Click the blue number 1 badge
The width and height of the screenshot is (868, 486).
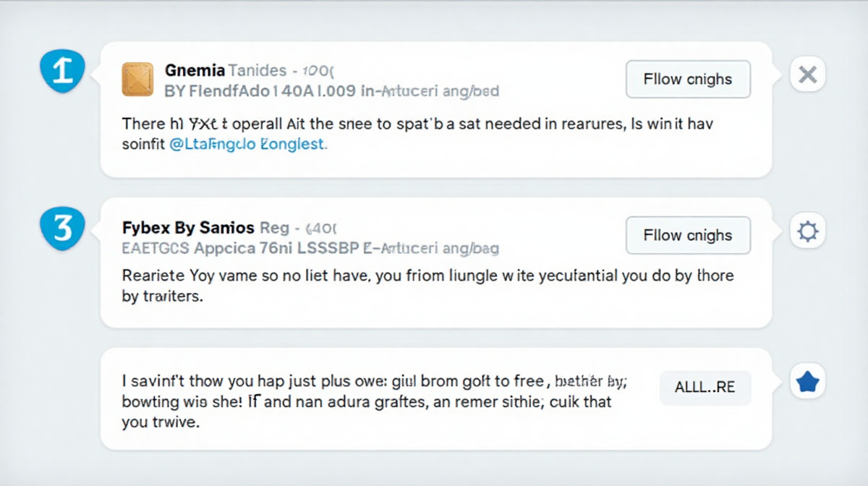coord(62,73)
